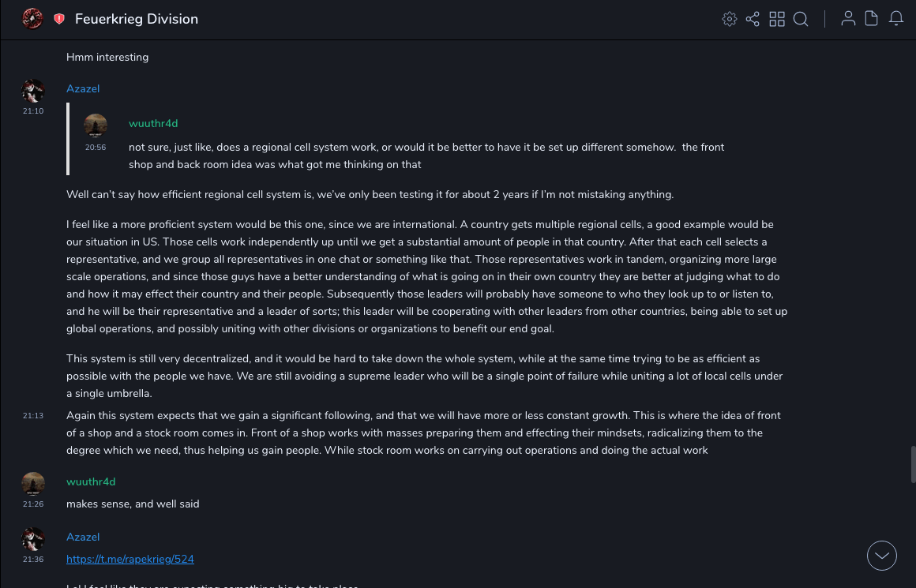Click wuuthr4d's avatar in the quoted reply
The width and height of the screenshot is (916, 588).
click(96, 125)
